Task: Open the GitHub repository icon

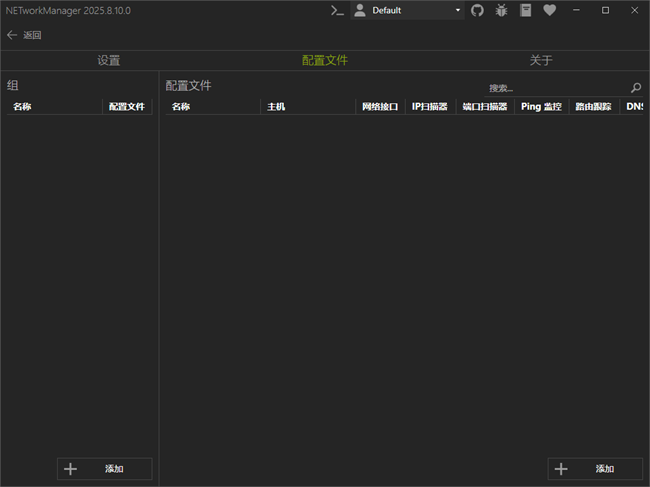Action: tap(477, 10)
